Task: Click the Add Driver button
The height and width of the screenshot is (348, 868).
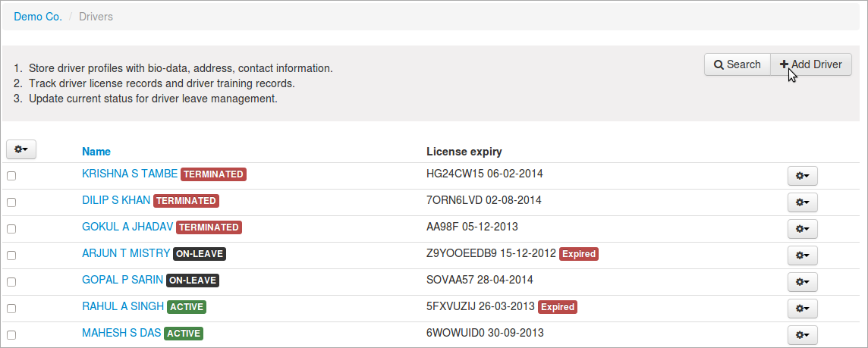Action: pos(811,64)
